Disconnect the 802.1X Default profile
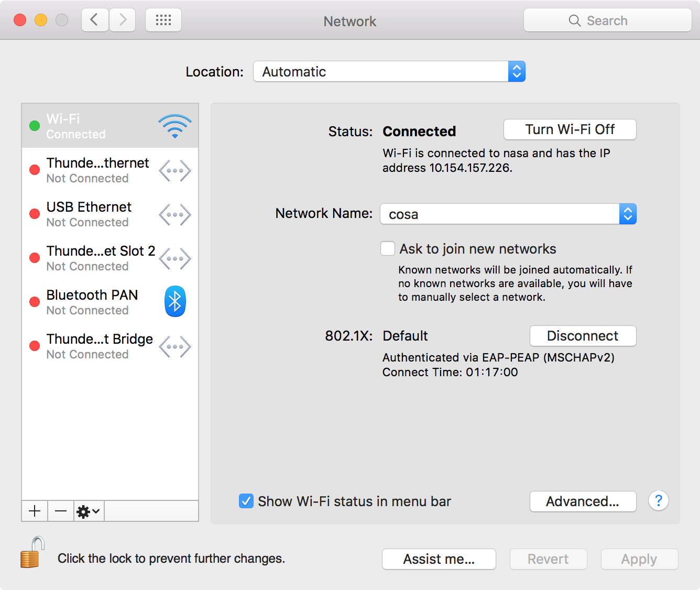Viewport: 700px width, 590px height. [583, 336]
